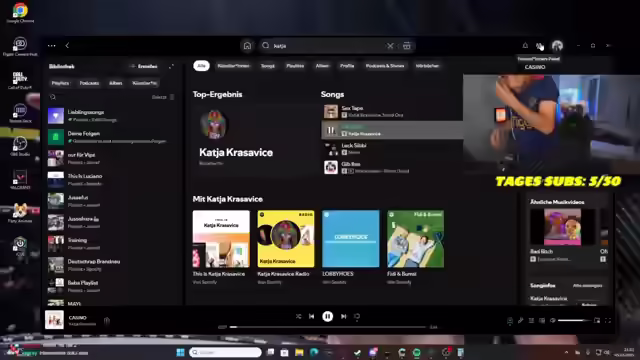The image size is (640, 360).
Task: Pause the highlighted Katja Krasavice song row
Action: click(331, 130)
